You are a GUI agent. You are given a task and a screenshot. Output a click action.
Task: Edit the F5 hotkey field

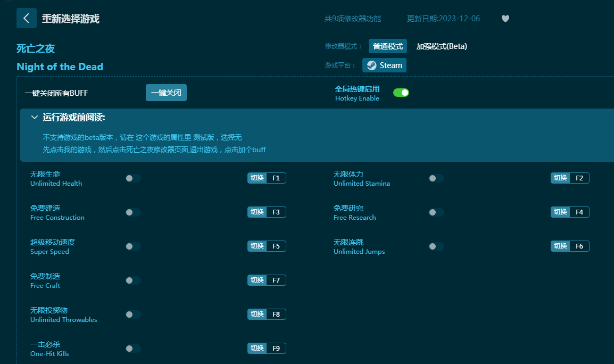[x=276, y=246]
